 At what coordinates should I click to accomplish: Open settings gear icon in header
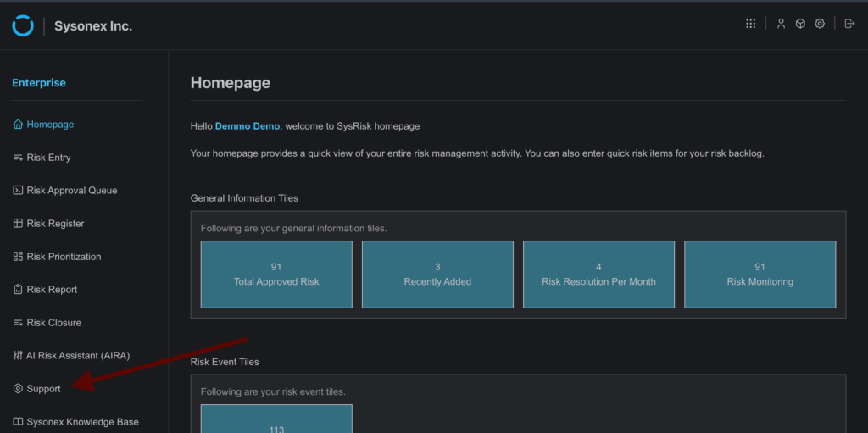pos(820,24)
